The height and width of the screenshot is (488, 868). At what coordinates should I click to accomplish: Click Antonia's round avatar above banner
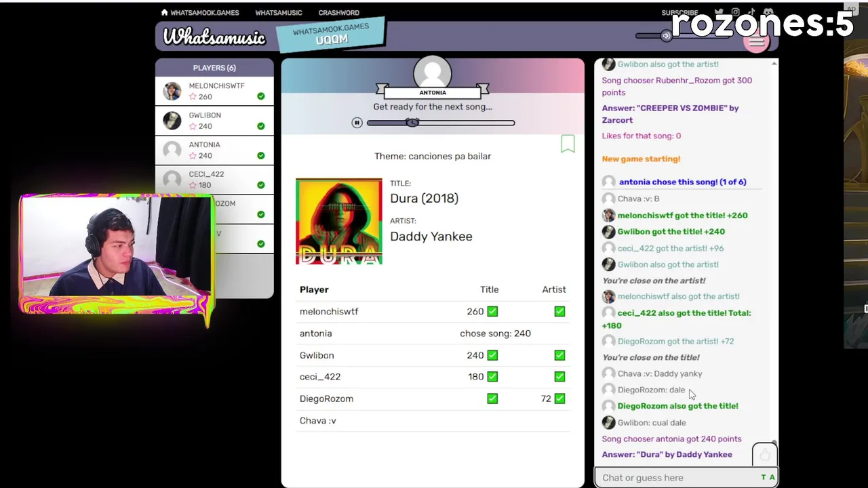(433, 73)
